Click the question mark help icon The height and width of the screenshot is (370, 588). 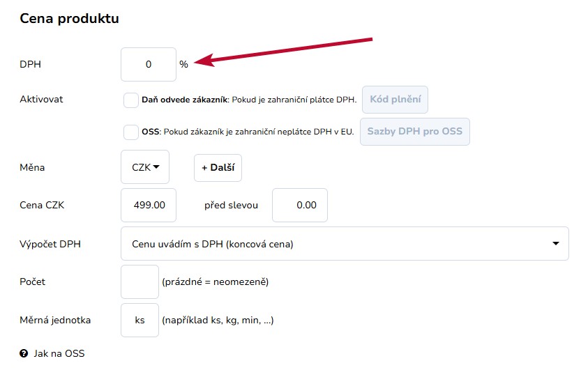pos(24,353)
